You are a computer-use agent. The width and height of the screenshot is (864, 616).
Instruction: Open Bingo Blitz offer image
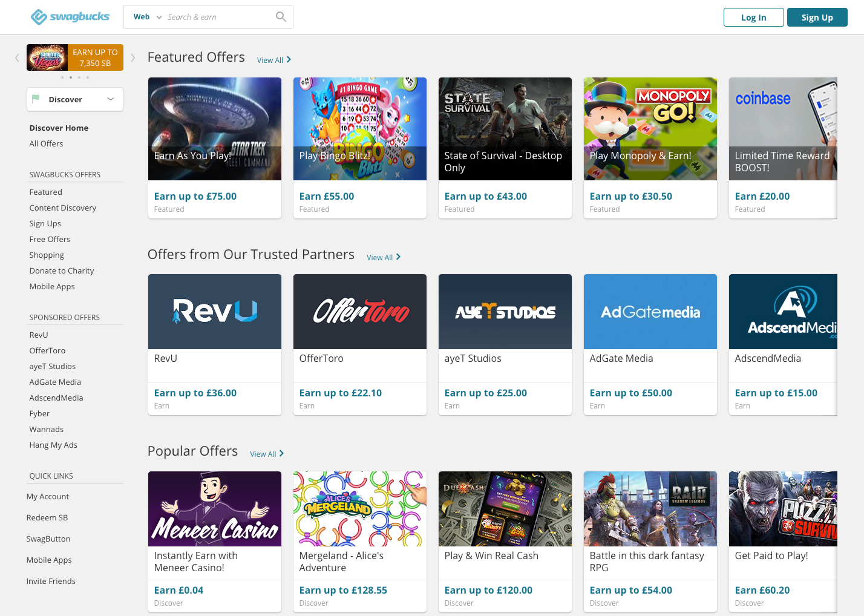(x=360, y=129)
